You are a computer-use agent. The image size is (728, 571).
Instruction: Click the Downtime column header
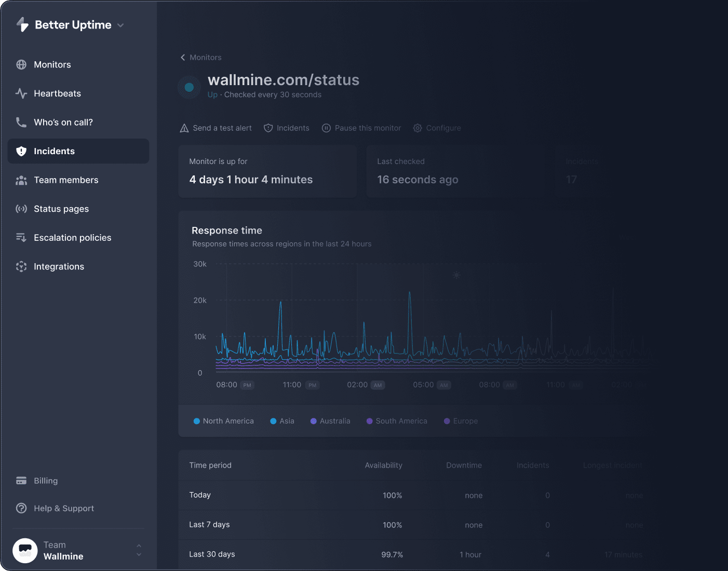[464, 465]
